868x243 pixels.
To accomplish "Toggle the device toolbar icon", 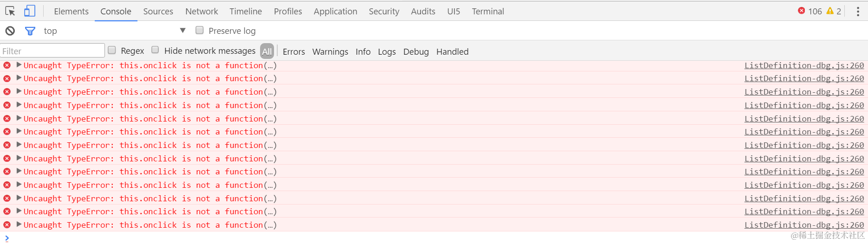I will tap(30, 11).
